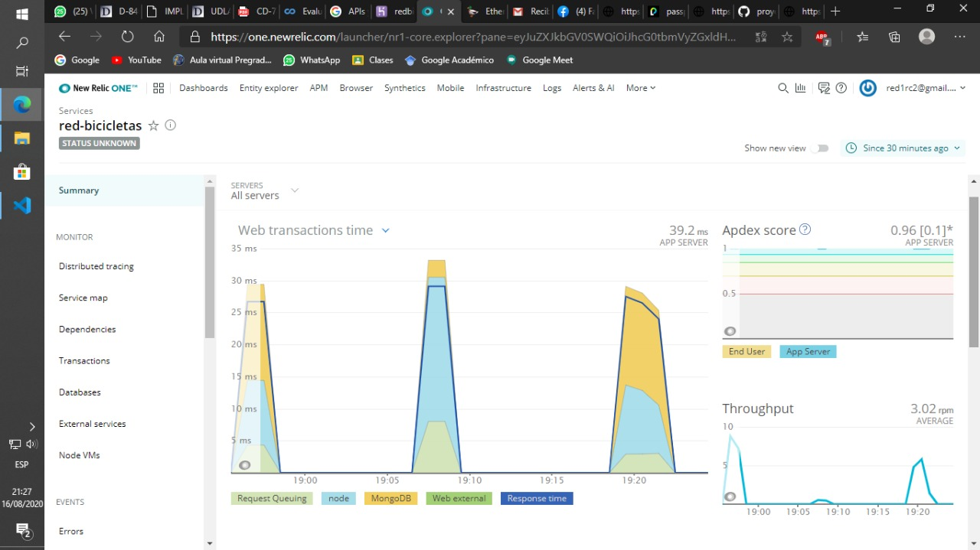Reload the page with refresh icon
This screenshot has height=550, width=980.
(127, 36)
